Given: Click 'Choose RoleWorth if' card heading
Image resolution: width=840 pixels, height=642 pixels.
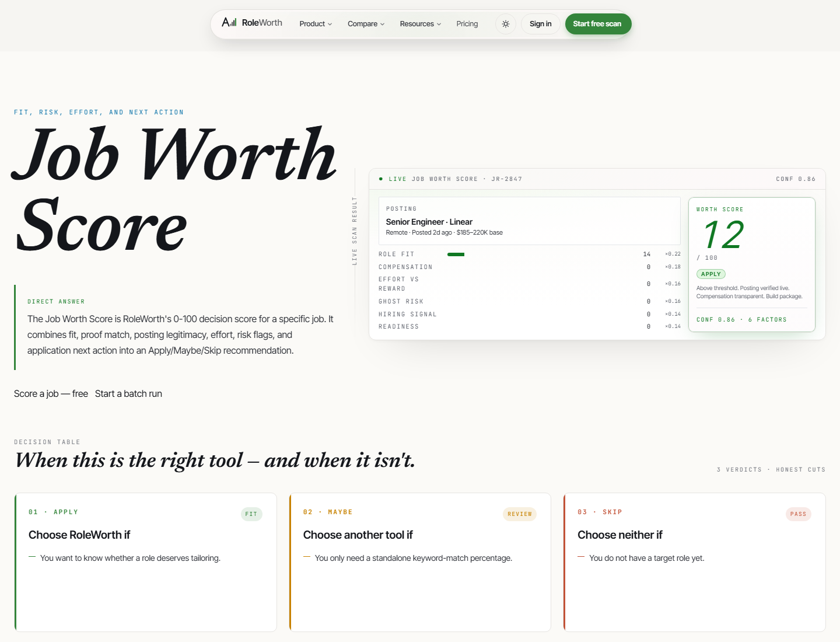Looking at the screenshot, I should click(x=79, y=535).
